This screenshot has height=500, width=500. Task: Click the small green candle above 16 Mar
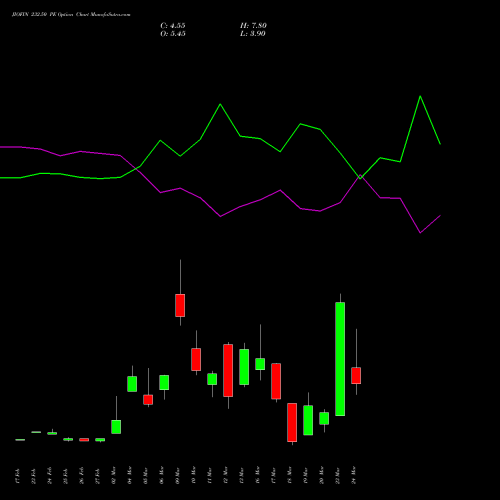pos(260,364)
